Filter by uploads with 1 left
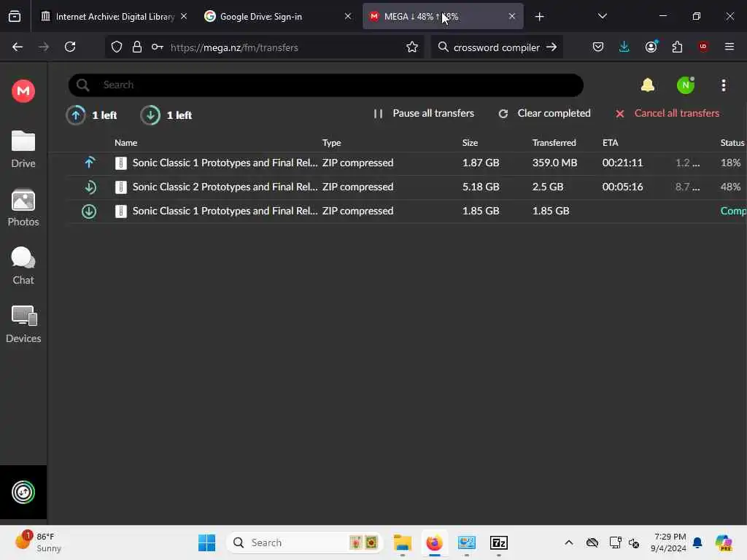Screen dimensions: 747x560 pos(91,114)
